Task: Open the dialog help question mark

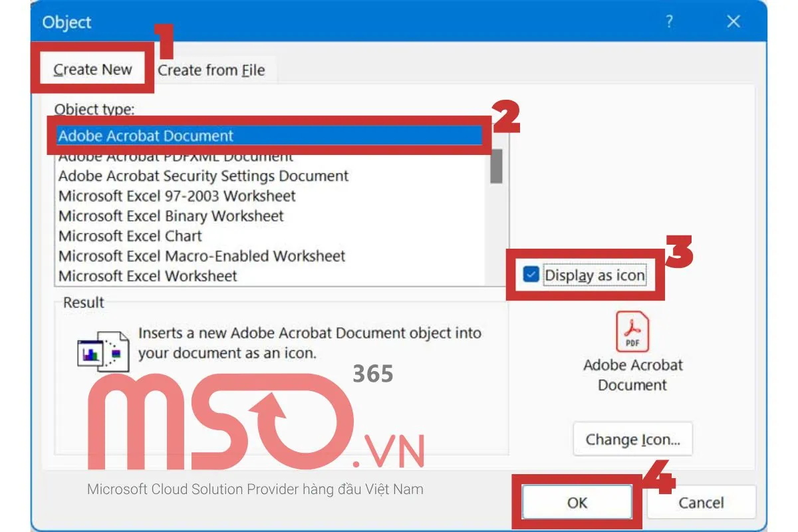Action: point(668,22)
